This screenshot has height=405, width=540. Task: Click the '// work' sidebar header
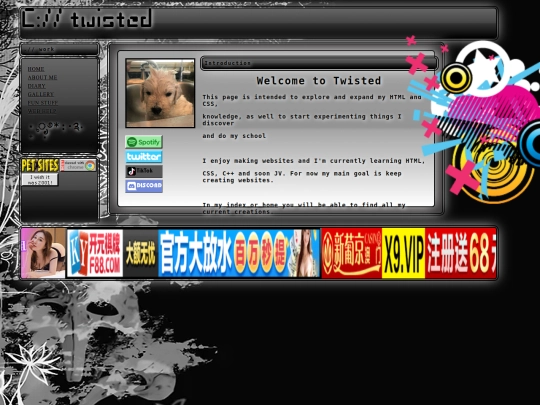(x=60, y=49)
